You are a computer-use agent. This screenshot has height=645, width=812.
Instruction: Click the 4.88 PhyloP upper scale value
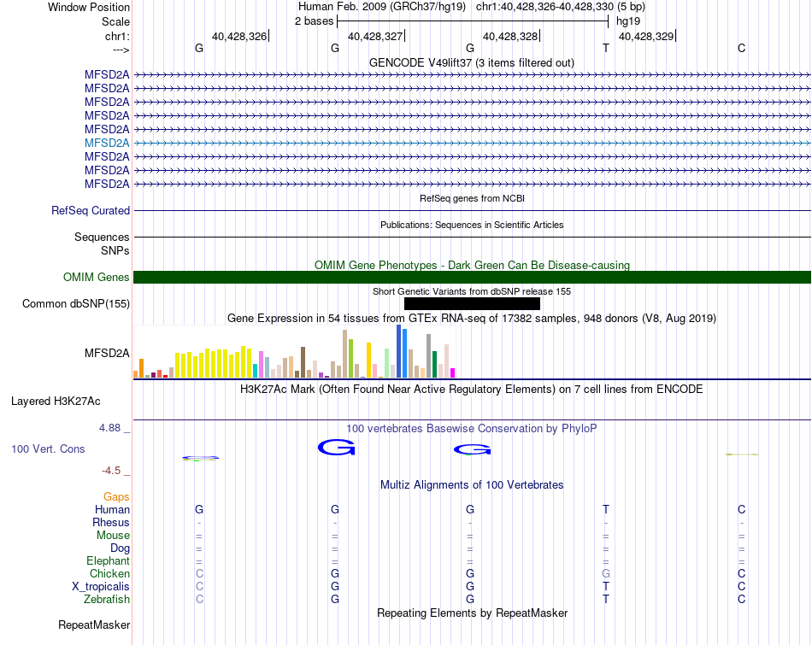click(x=109, y=428)
